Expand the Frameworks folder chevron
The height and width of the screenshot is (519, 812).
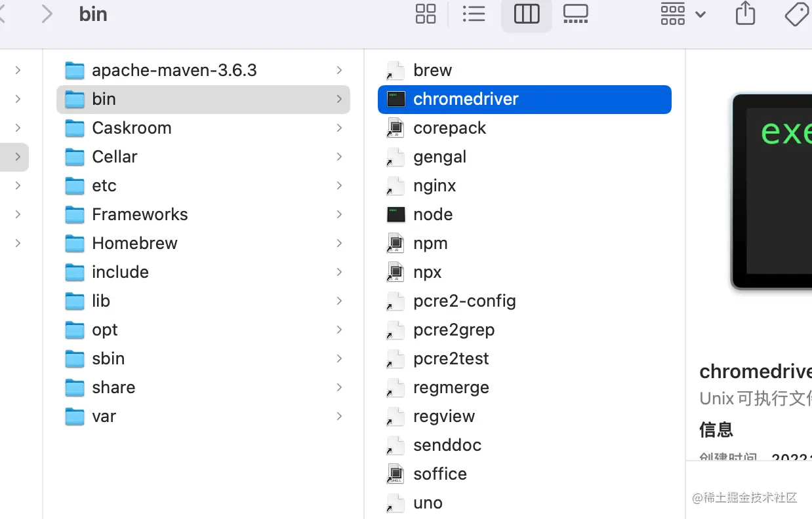[x=339, y=214]
